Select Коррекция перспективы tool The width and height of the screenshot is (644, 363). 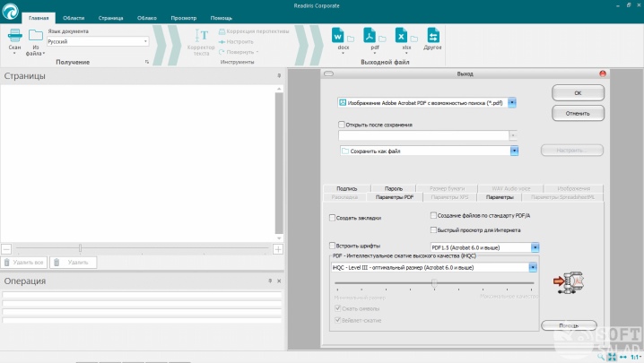pyautogui.click(x=254, y=31)
